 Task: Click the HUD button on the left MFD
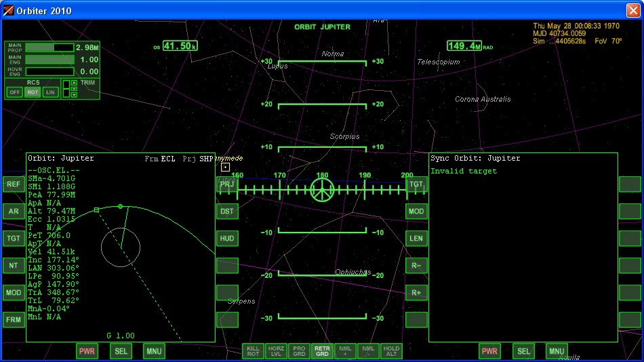click(227, 239)
